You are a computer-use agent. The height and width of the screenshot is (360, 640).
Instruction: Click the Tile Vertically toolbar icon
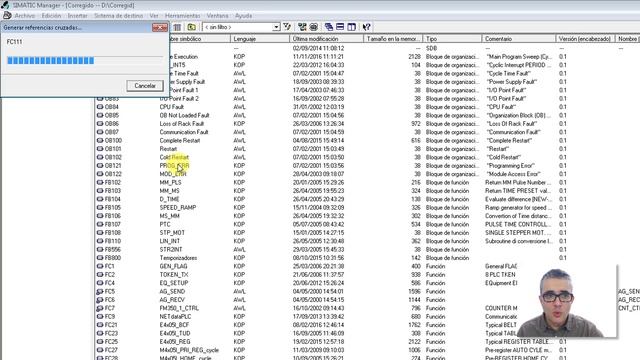coord(351,27)
